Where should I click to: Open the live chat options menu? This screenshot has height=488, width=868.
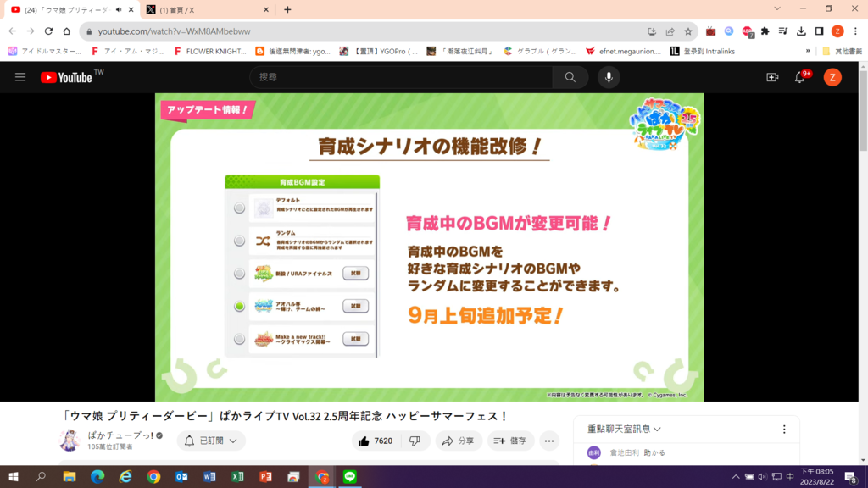click(784, 430)
